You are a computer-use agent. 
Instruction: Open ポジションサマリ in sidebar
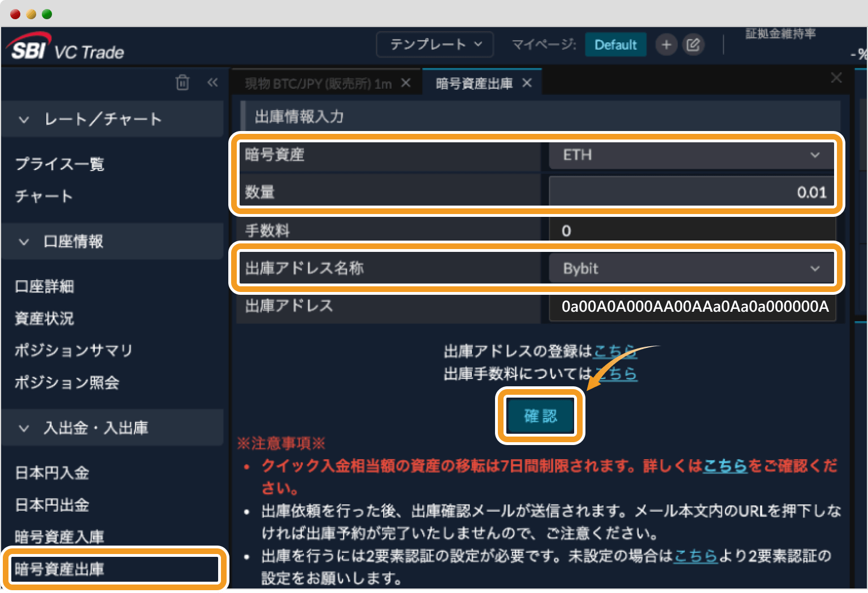point(73,350)
